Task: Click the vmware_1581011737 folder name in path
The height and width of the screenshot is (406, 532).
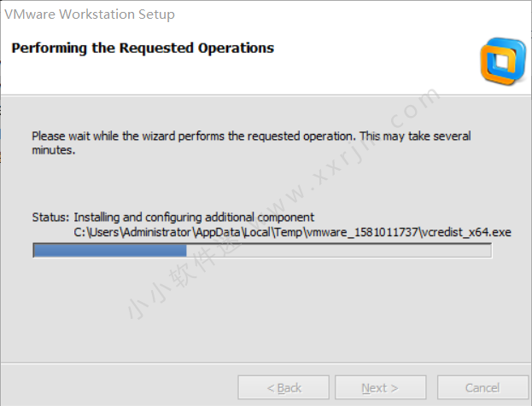Action: coord(362,231)
